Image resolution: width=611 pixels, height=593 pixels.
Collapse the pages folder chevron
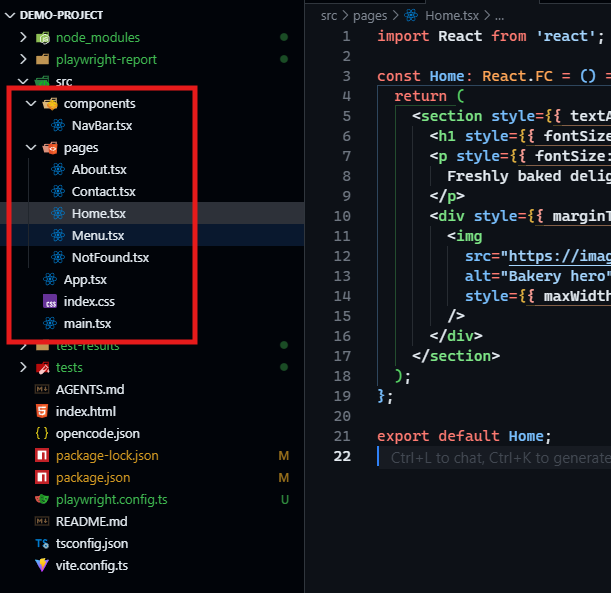click(31, 147)
